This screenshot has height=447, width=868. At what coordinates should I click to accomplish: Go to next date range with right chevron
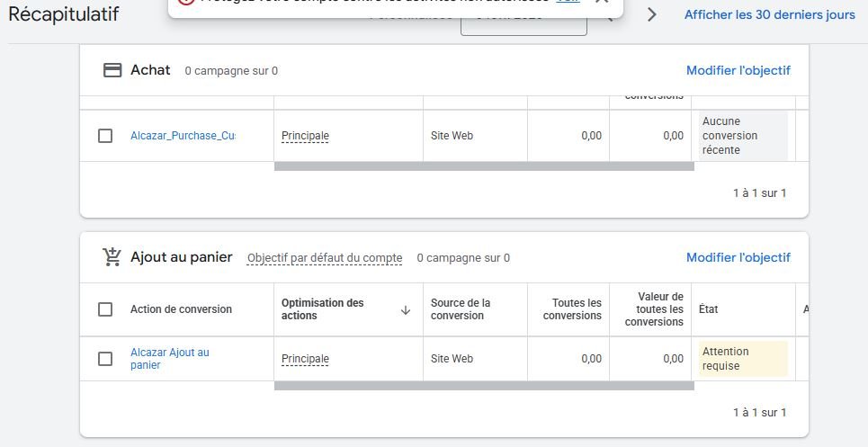tap(652, 14)
